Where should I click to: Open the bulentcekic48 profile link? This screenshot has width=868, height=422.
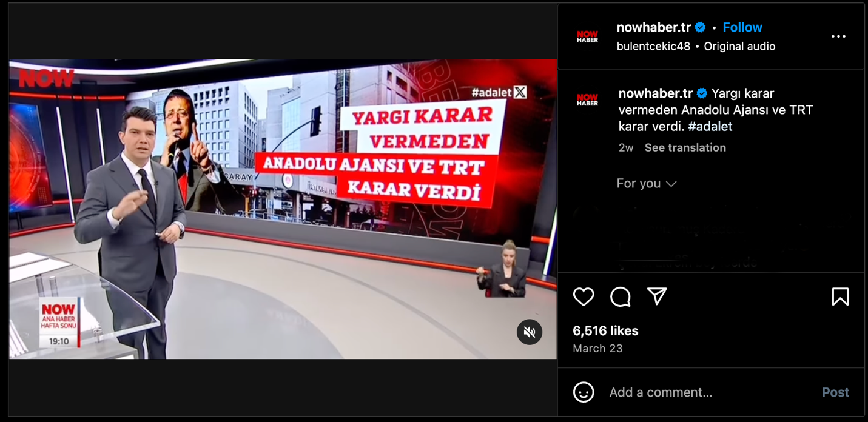pyautogui.click(x=653, y=46)
